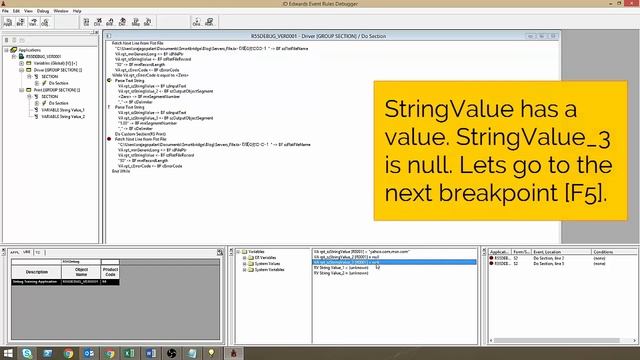Click the Run toolbar icon
Screen dimensions: 640x360
(209, 22)
